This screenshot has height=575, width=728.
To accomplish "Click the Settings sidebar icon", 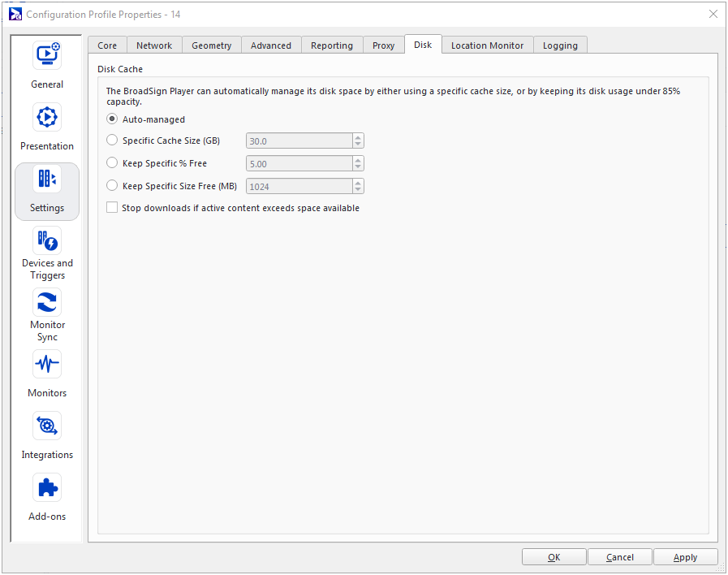I will (47, 179).
